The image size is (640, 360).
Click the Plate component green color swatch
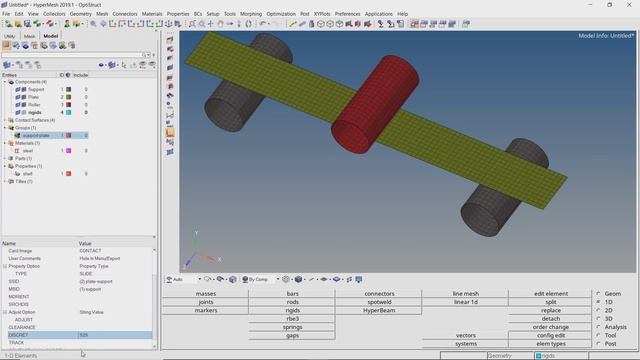[69, 97]
